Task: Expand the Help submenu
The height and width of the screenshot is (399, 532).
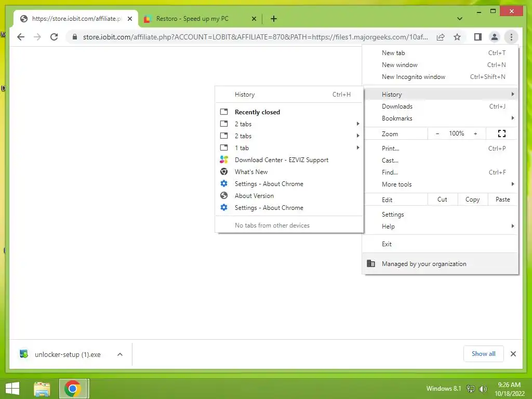Action: [441, 227]
